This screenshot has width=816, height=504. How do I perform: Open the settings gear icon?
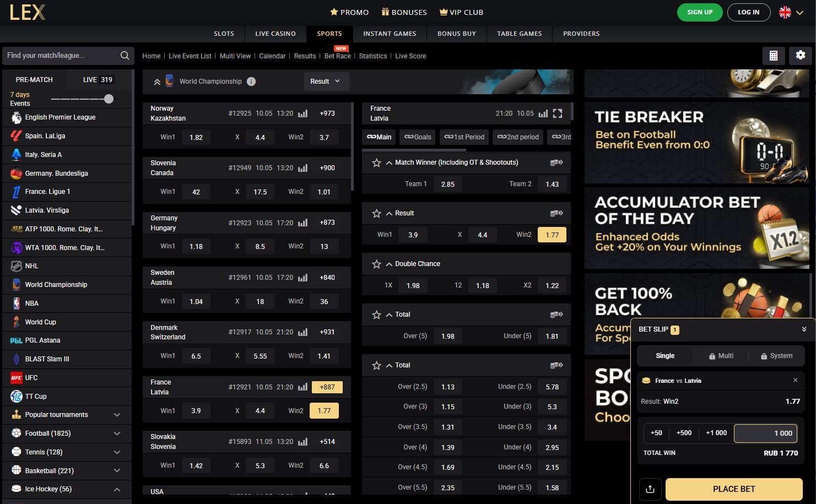pos(801,55)
